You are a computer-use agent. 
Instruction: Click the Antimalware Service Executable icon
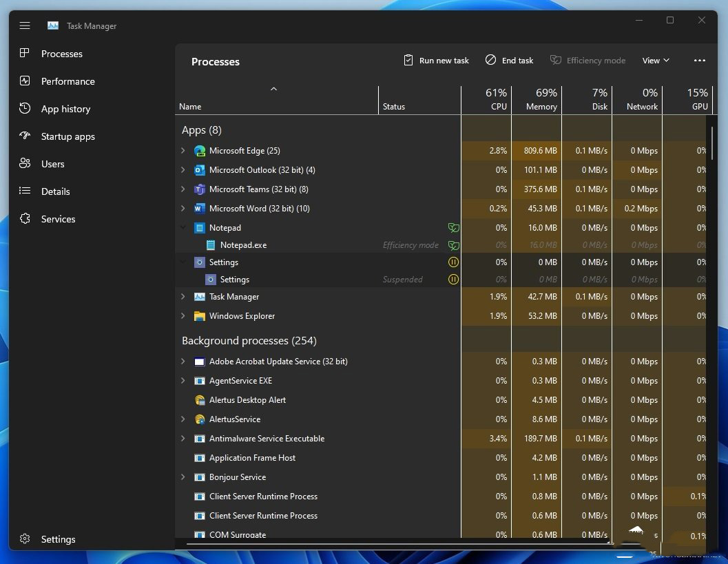pos(200,439)
